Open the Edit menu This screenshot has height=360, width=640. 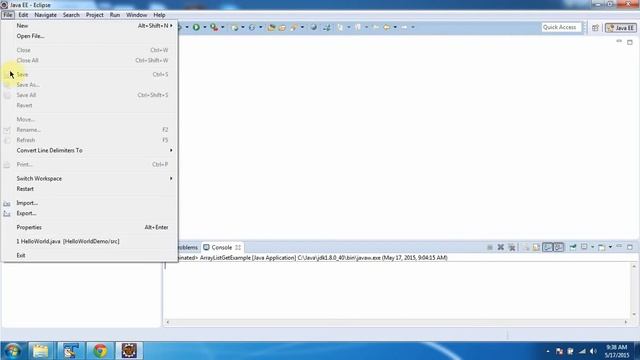coord(23,15)
